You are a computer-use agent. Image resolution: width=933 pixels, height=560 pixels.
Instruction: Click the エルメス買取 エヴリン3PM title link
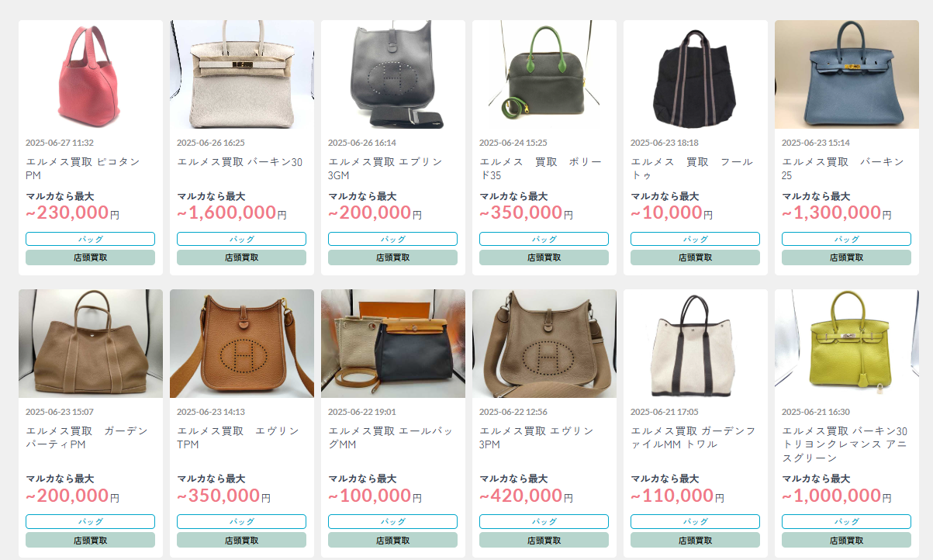[x=537, y=437]
